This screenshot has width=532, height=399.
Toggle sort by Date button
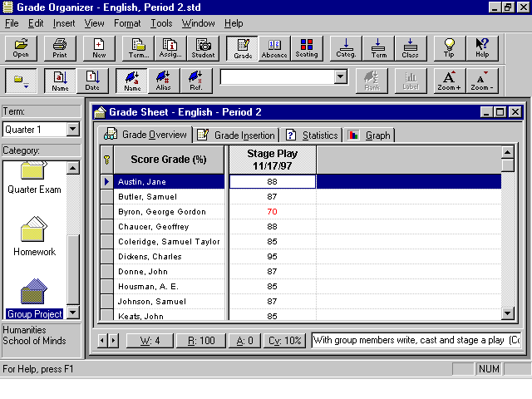click(92, 81)
